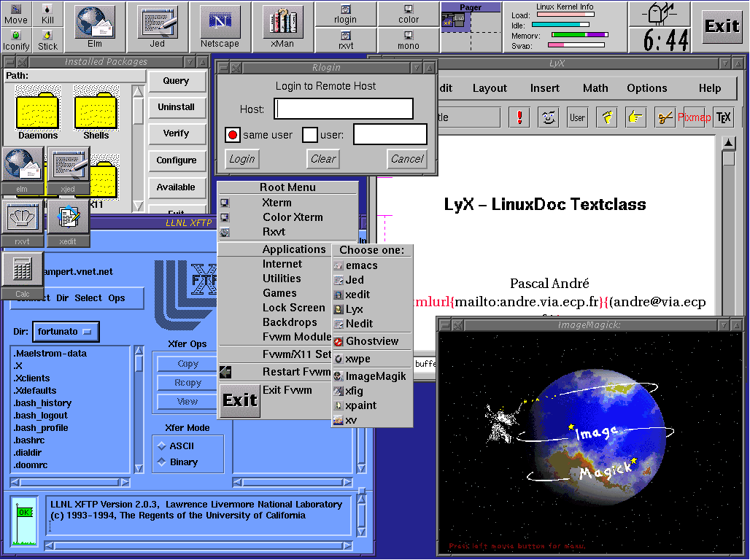
Task: Click the user name input field in Rlogin
Action: (x=390, y=134)
